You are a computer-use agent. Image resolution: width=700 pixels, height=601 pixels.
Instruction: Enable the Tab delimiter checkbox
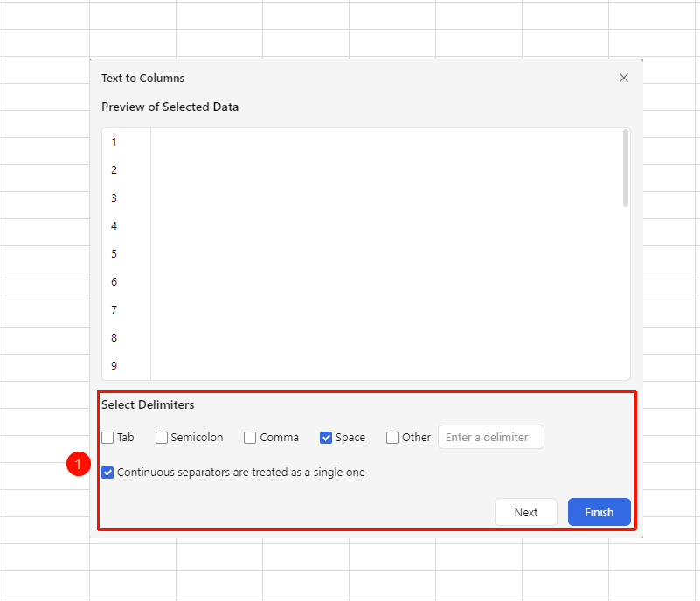tap(107, 438)
